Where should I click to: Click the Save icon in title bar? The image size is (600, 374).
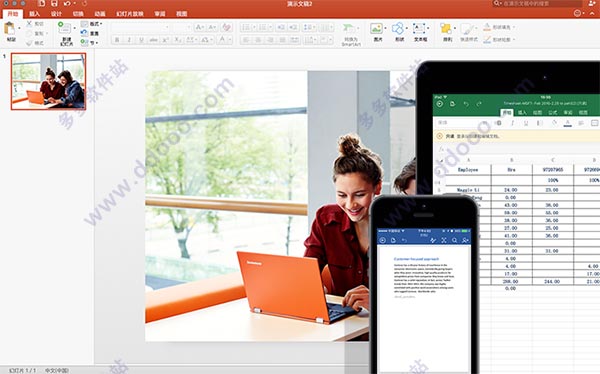pyautogui.click(x=54, y=3)
